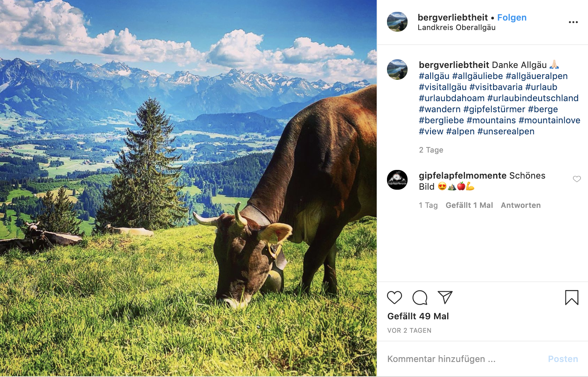
Task: Save post with the bookmark icon
Action: coord(571,298)
